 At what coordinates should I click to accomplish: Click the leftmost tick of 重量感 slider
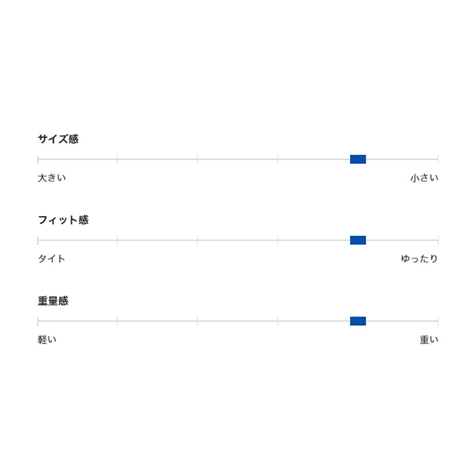pos(38,321)
